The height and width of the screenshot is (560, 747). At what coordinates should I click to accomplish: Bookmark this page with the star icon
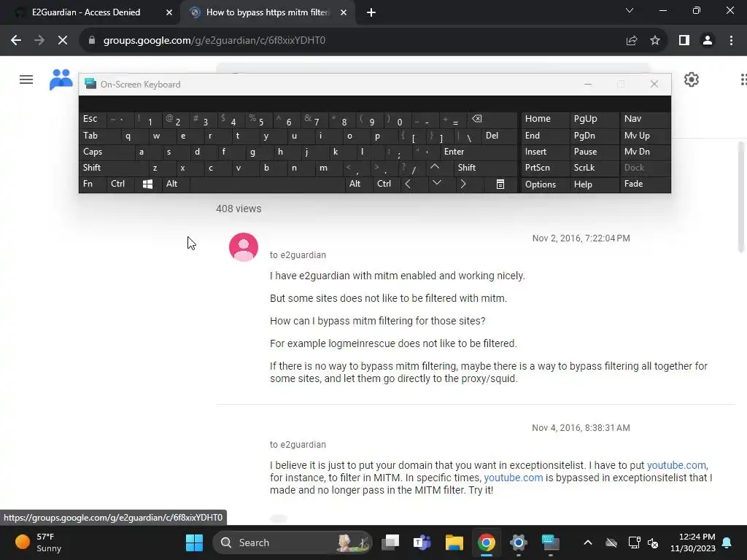(x=655, y=41)
